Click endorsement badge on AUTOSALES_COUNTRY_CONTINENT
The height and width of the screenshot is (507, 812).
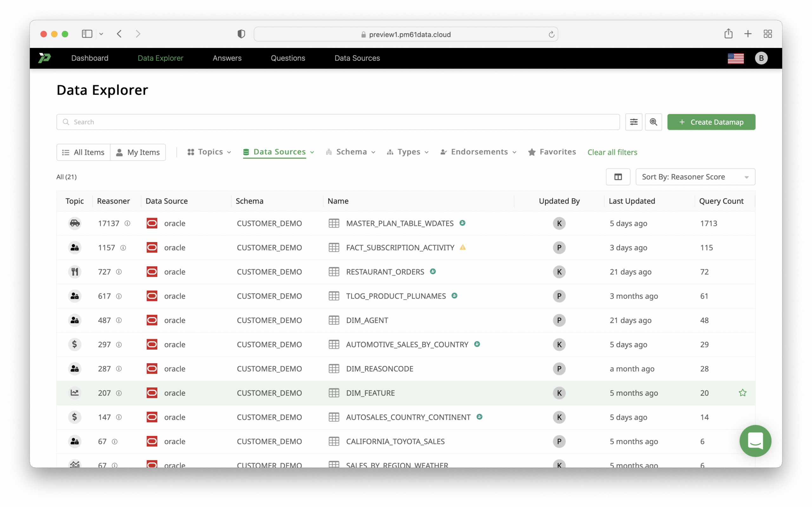[479, 417]
